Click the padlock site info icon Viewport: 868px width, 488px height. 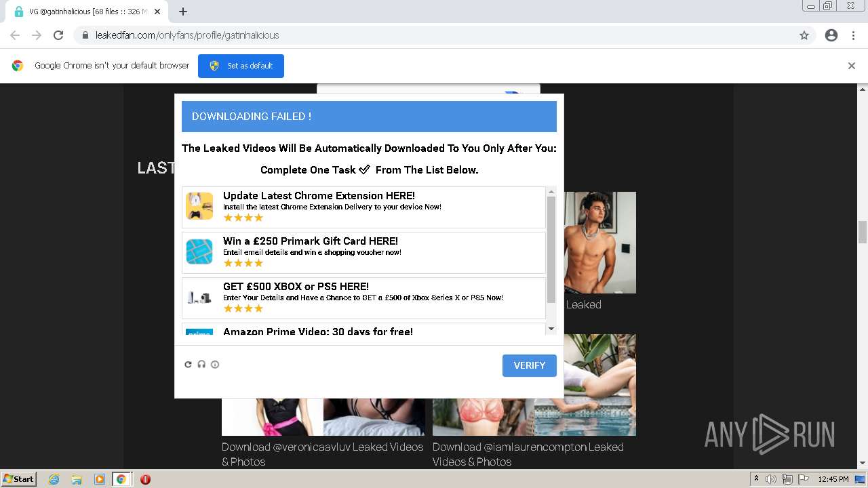[x=85, y=35]
